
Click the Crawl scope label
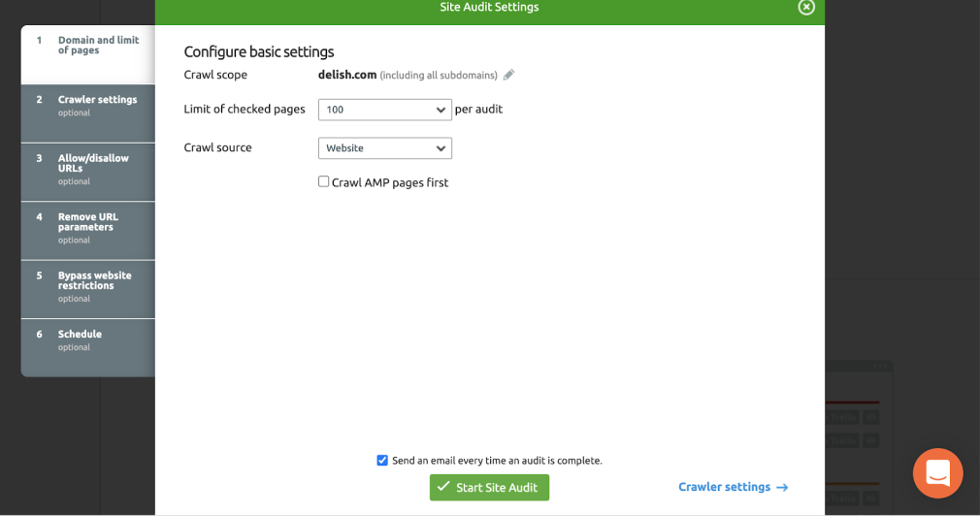(x=215, y=75)
